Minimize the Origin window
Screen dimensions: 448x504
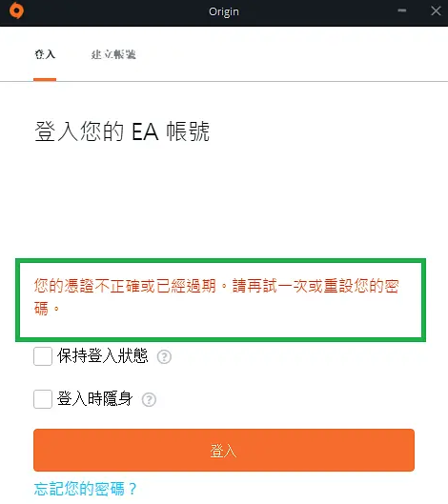point(401,10)
